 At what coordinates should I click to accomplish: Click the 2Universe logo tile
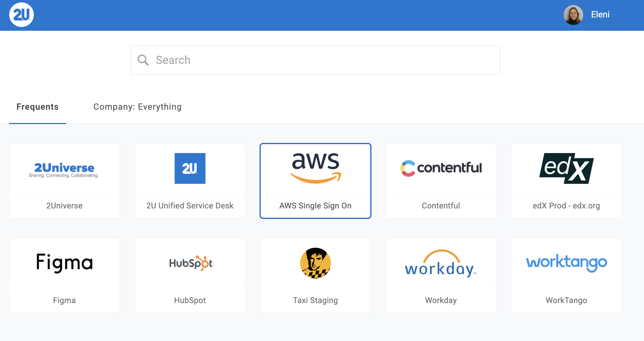click(64, 170)
